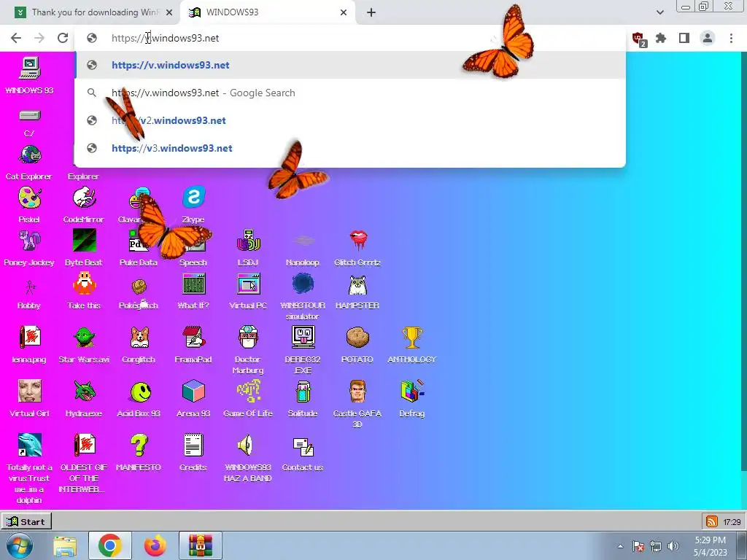Launch Virtual PC icon
Viewport: 747px width, 560px height.
click(248, 284)
